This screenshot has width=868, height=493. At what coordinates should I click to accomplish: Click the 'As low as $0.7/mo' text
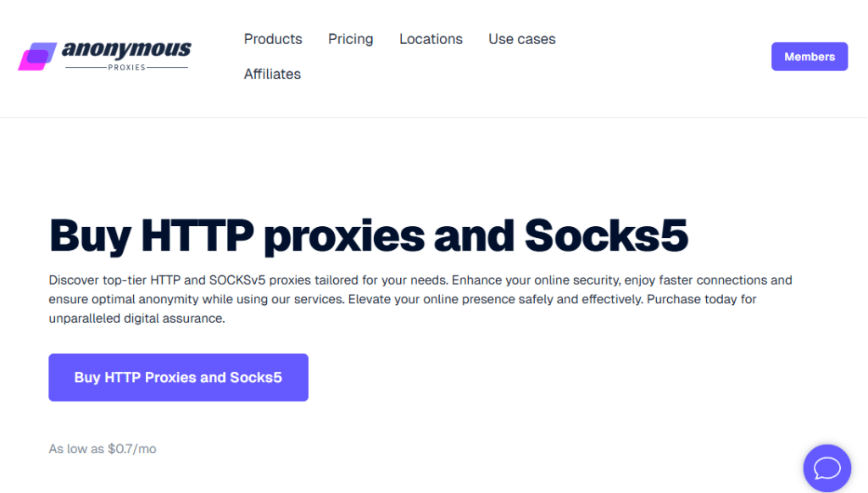pyautogui.click(x=103, y=449)
